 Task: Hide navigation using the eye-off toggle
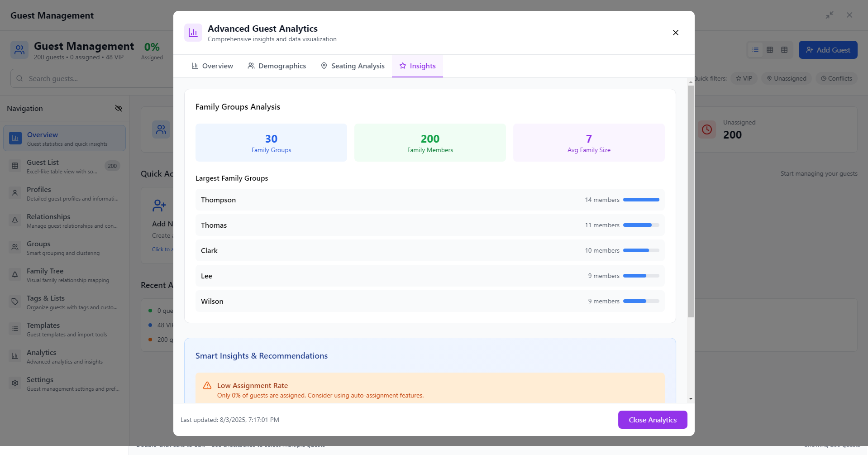click(119, 108)
